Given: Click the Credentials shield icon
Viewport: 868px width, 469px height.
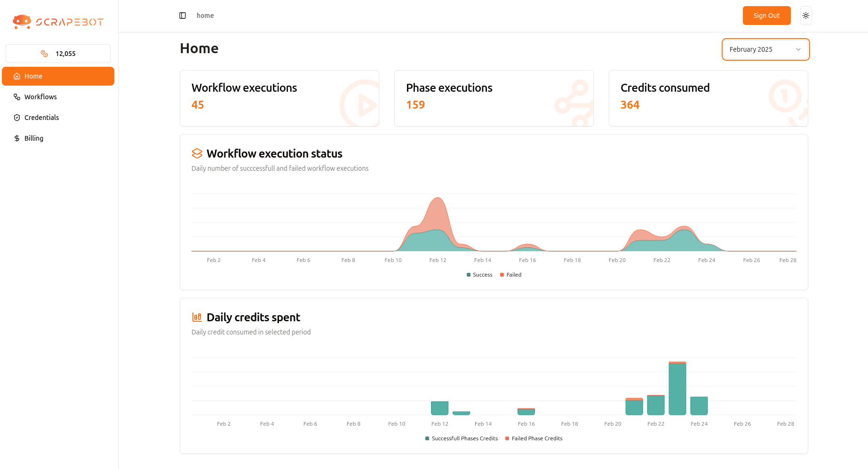Looking at the screenshot, I should tap(17, 118).
